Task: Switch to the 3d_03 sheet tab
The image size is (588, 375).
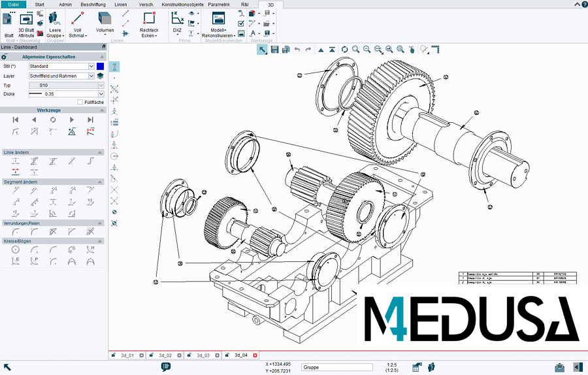Action: 203,355
